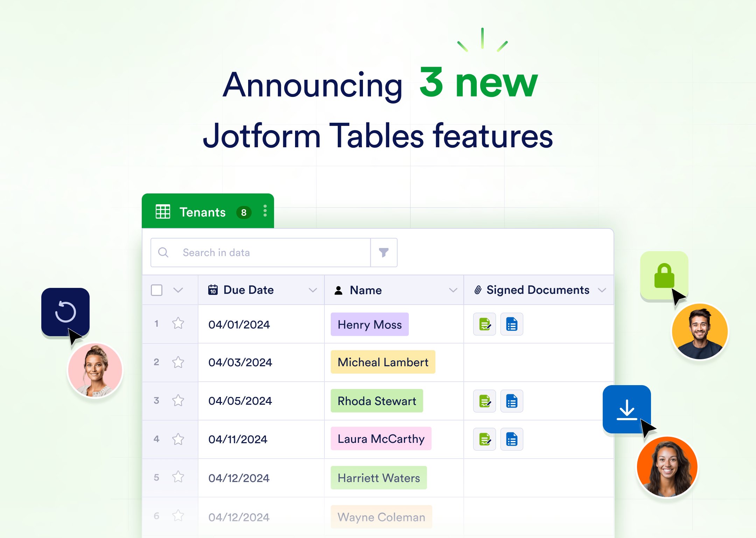Click the purple Henry Moss colored label
The width and height of the screenshot is (756, 538).
[370, 325]
